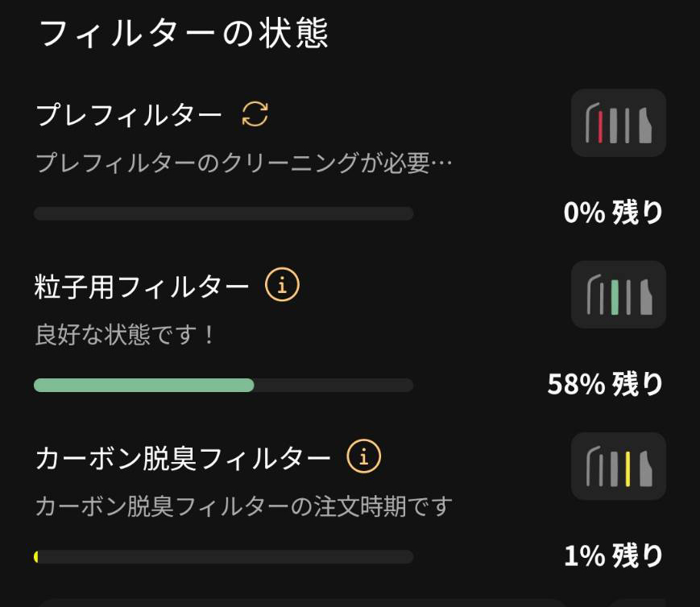Tap the particle filter green progress bar
This screenshot has width=700, height=607.
[x=143, y=386]
